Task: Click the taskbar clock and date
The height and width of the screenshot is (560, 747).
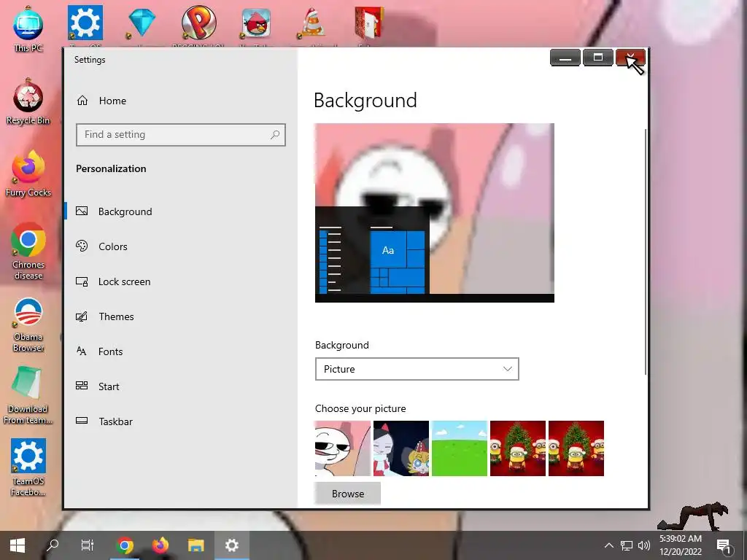Action: tap(681, 545)
